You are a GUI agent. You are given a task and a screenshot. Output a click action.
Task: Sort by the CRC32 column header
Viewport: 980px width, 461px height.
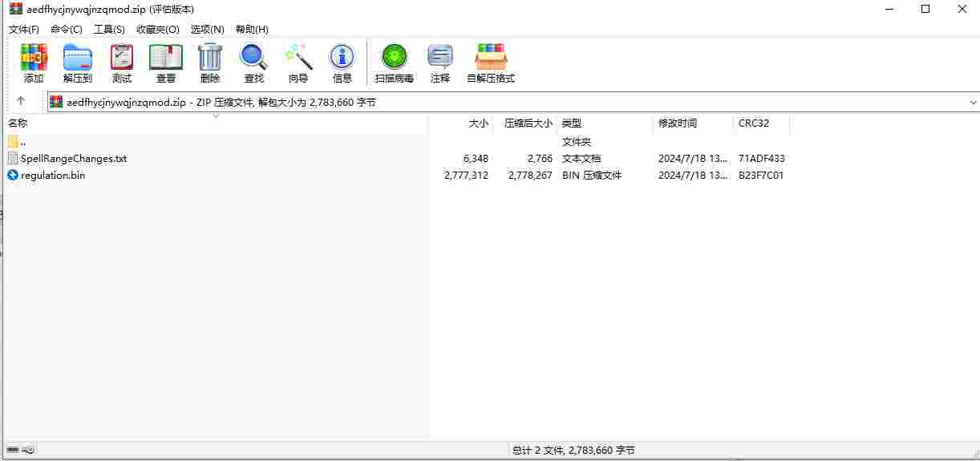point(754,123)
